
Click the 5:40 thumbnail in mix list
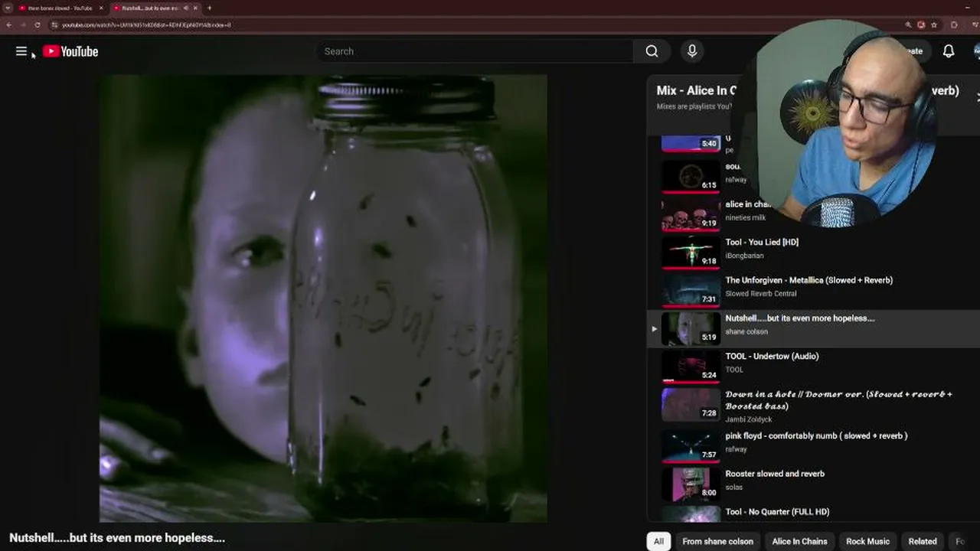(x=691, y=143)
